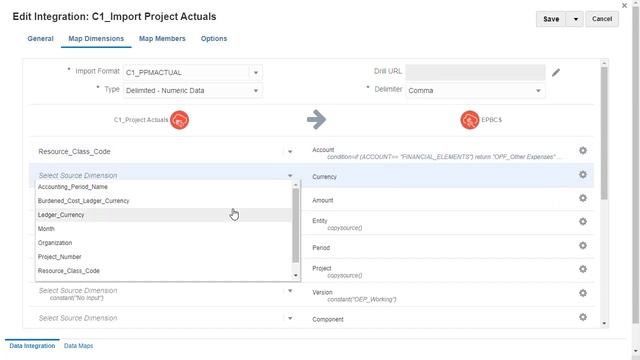640x360 pixels.
Task: Click the Period target dimension label
Action: point(321,248)
